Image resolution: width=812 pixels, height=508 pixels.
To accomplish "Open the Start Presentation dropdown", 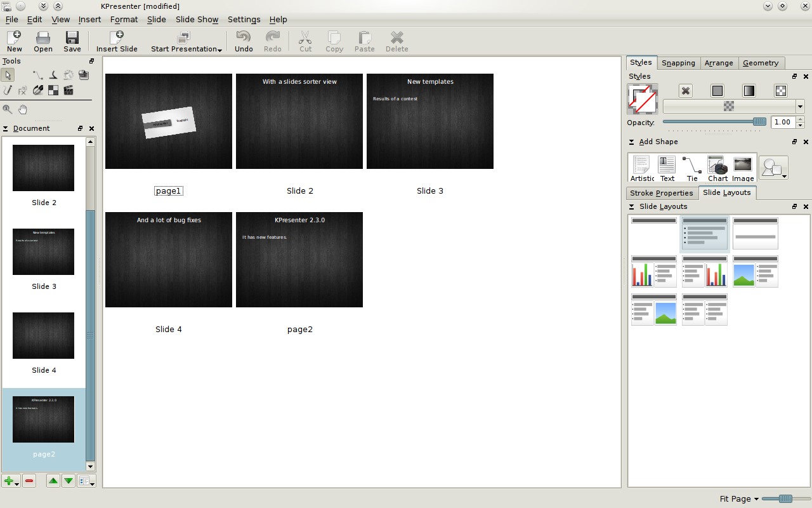I will coord(186,42).
